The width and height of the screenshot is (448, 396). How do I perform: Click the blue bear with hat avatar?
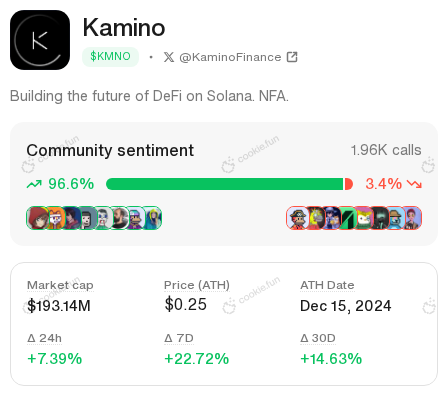pyautogui.click(x=396, y=218)
